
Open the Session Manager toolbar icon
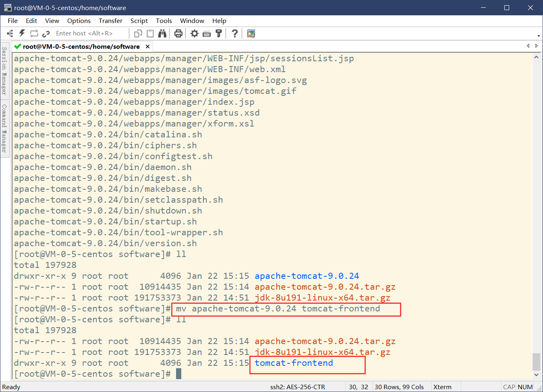(x=10, y=33)
